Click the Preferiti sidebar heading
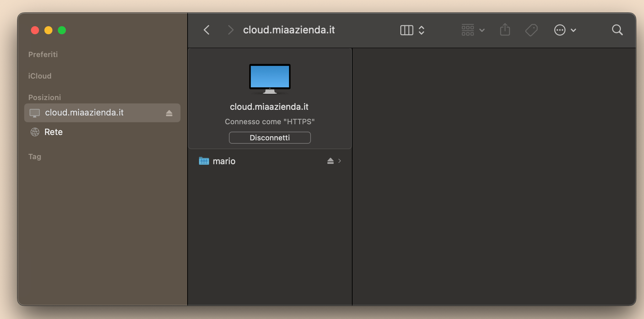The height and width of the screenshot is (319, 644). coord(43,54)
